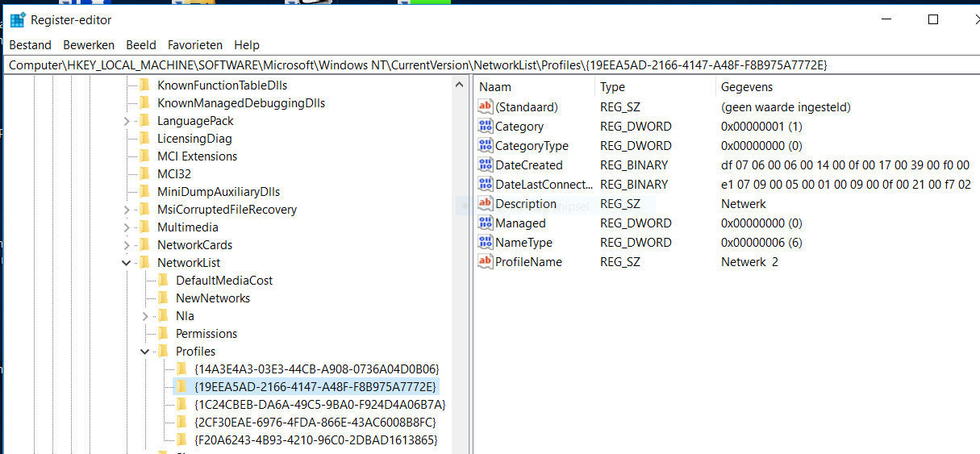Click the string icon of (Standaard) value
The height and width of the screenshot is (454, 980).
point(486,107)
